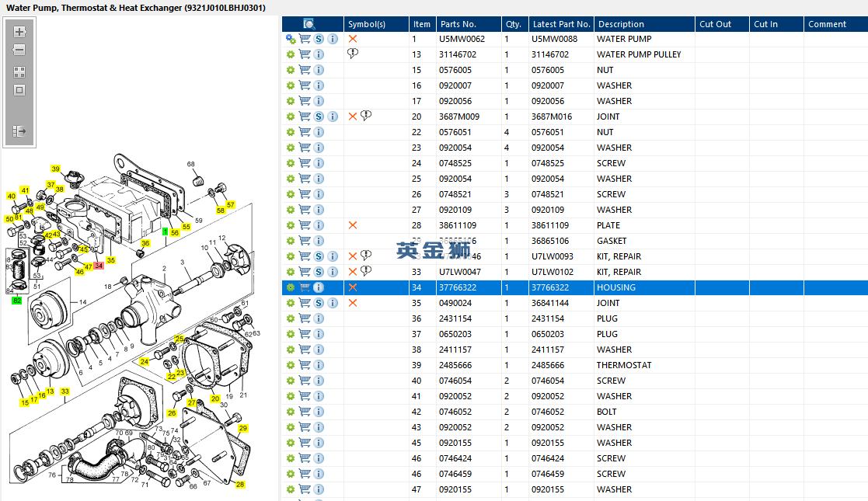868x501 pixels.
Task: Sort by the Symbol(s) column header
Action: click(x=376, y=24)
